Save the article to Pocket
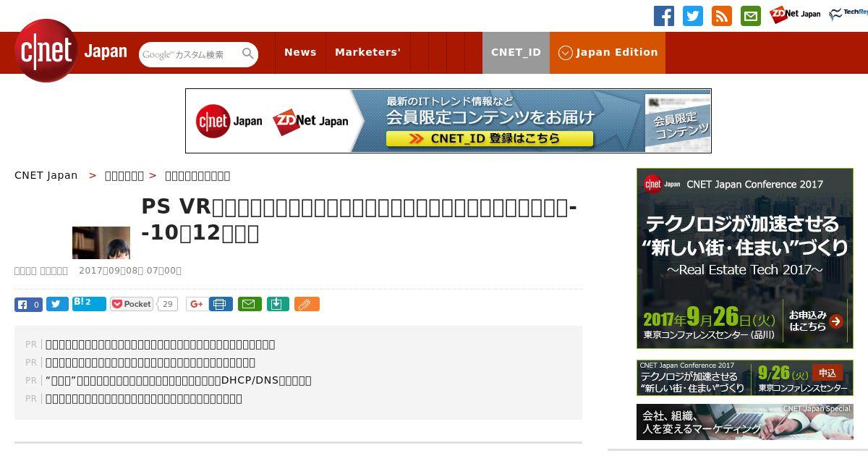868x456 pixels. 132,305
